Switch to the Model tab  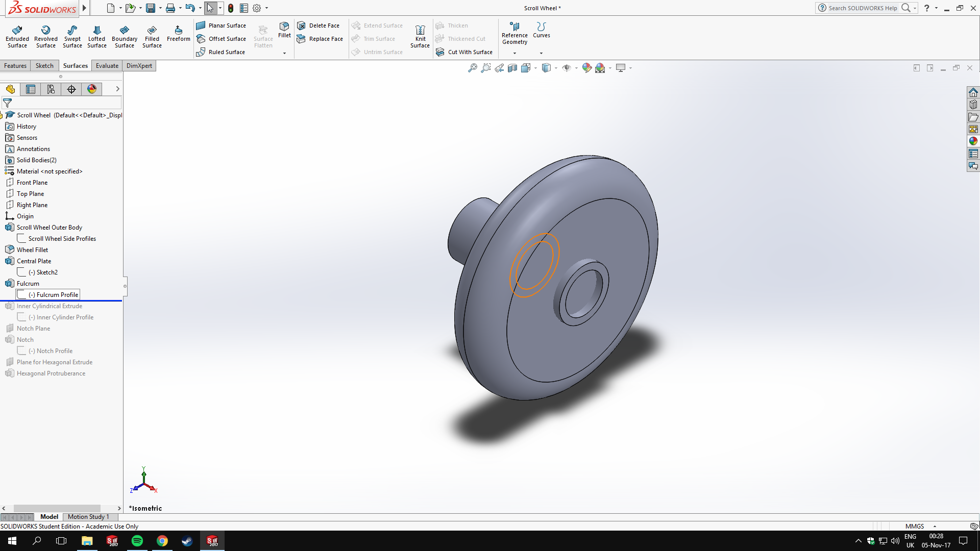coord(50,517)
